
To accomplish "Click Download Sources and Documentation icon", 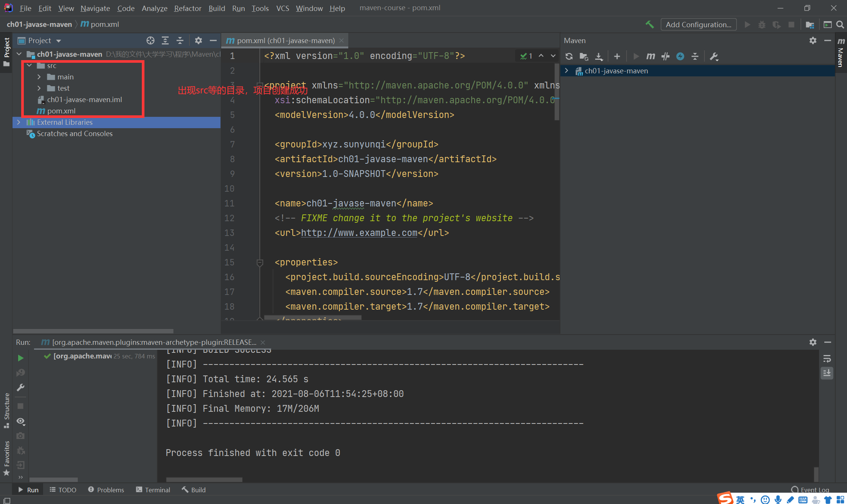I will coord(599,56).
